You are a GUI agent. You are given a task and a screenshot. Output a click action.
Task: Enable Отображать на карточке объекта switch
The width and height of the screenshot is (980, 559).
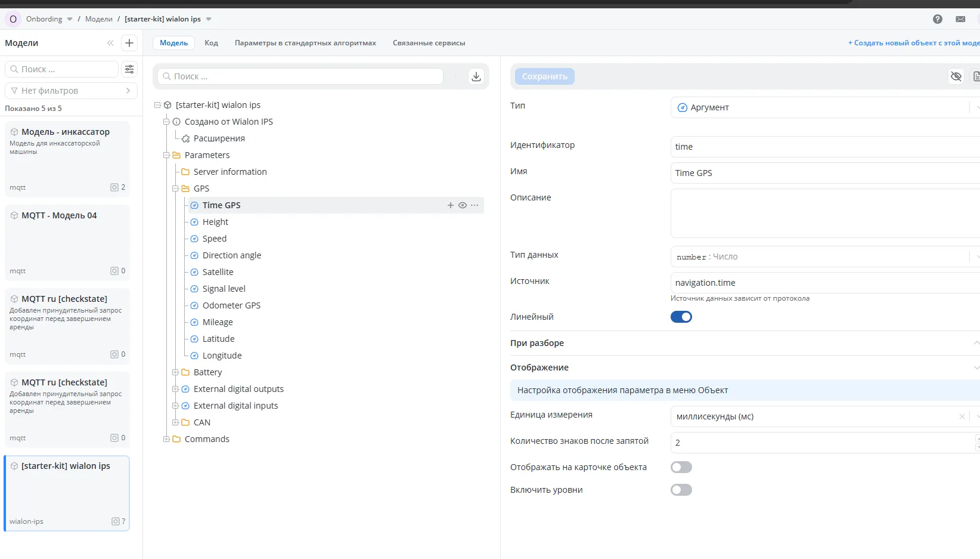pyautogui.click(x=681, y=467)
